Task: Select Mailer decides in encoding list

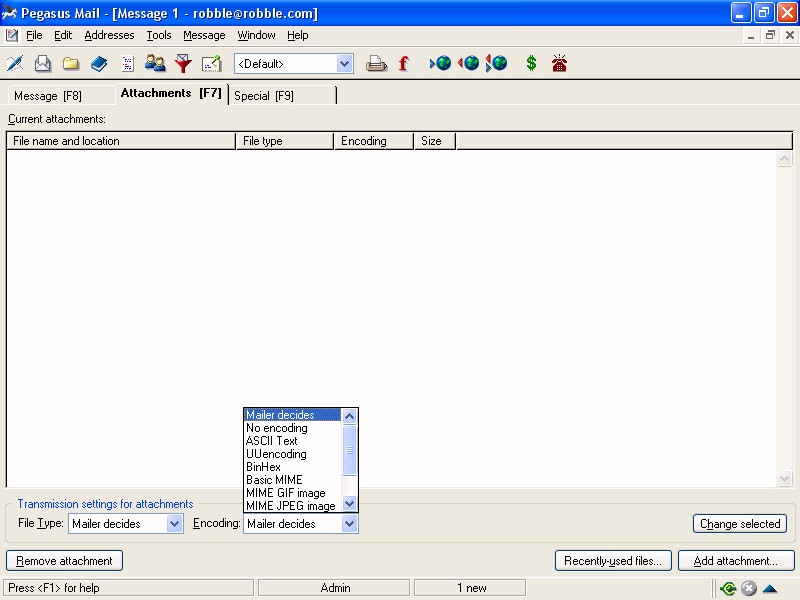Action: (293, 415)
